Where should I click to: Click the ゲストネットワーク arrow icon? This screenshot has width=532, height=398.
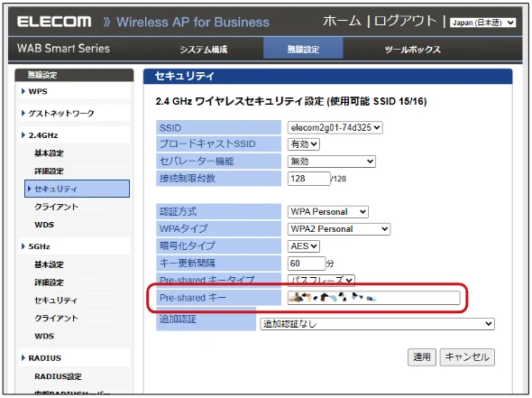pyautogui.click(x=23, y=113)
